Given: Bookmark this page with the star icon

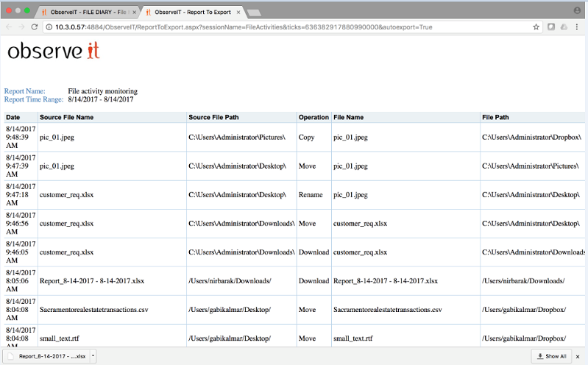Looking at the screenshot, I should point(536,26).
